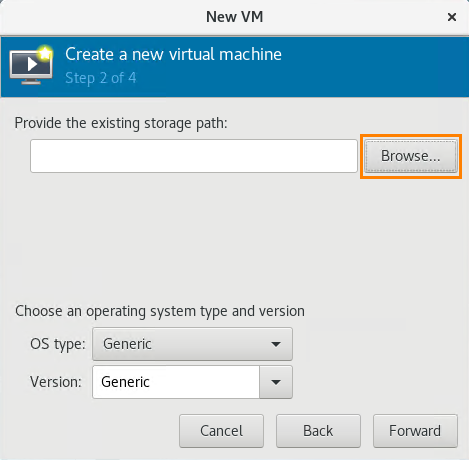Click the 'Version:' label
Image resolution: width=469 pixels, height=460 pixels.
(56, 382)
